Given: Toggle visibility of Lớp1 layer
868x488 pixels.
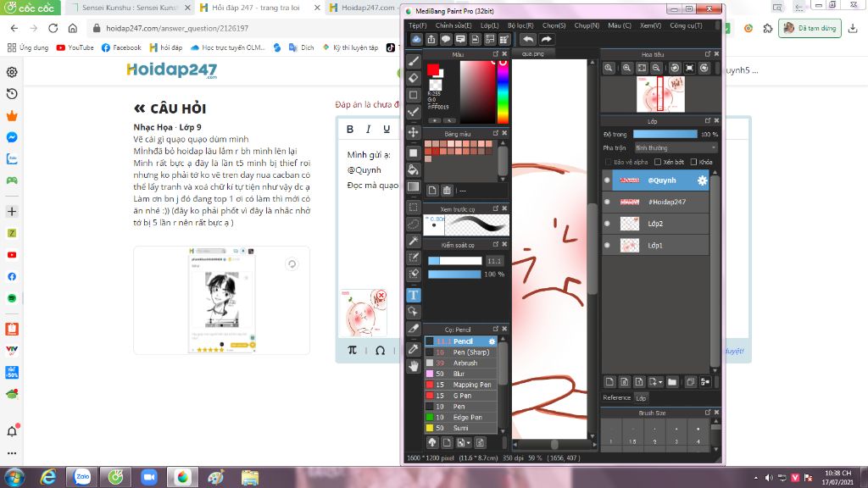Looking at the screenshot, I should pos(607,245).
